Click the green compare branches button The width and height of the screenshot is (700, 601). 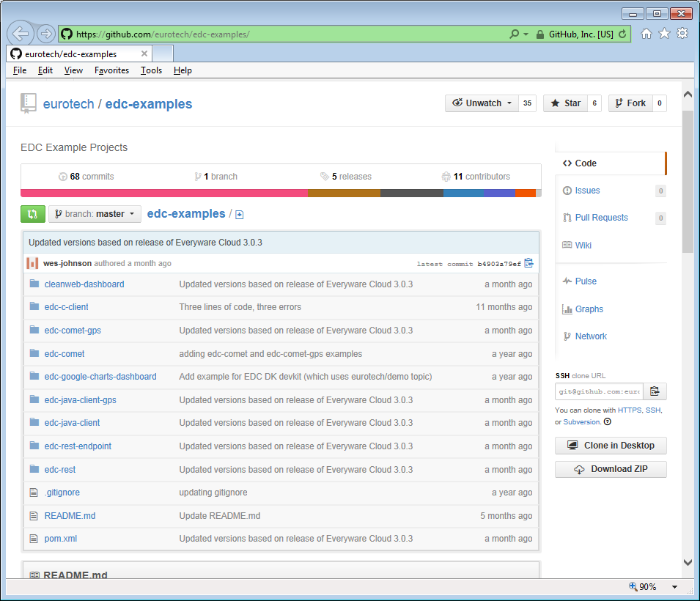(32, 214)
